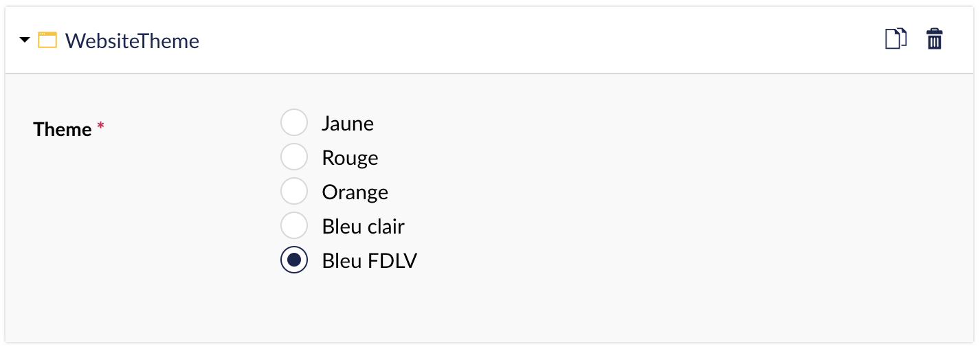Click the Bleu clair label text

363,226
